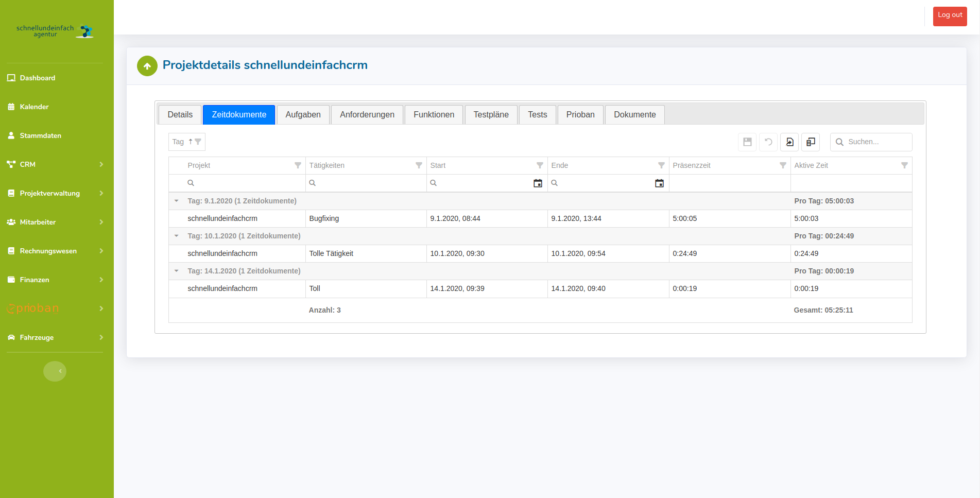This screenshot has width=980, height=498.
Task: Click the Stammdaten person icon in sidebar
Action: click(x=11, y=135)
